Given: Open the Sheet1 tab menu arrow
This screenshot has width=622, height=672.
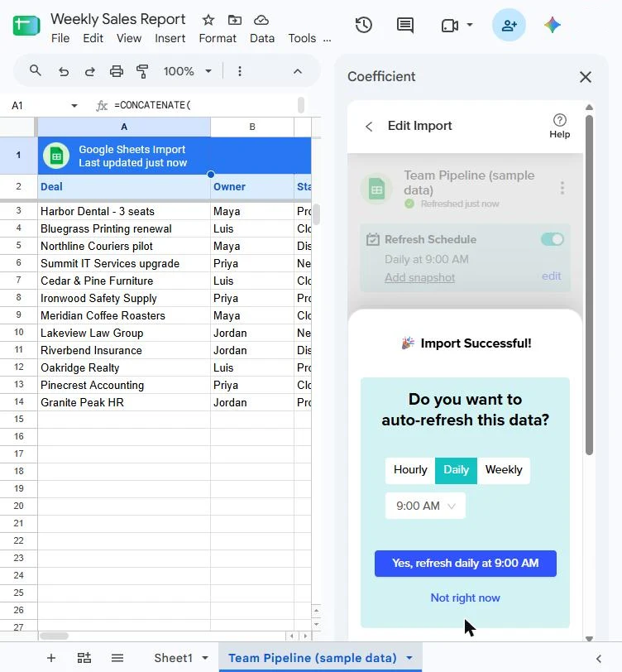Looking at the screenshot, I should pos(205,658).
